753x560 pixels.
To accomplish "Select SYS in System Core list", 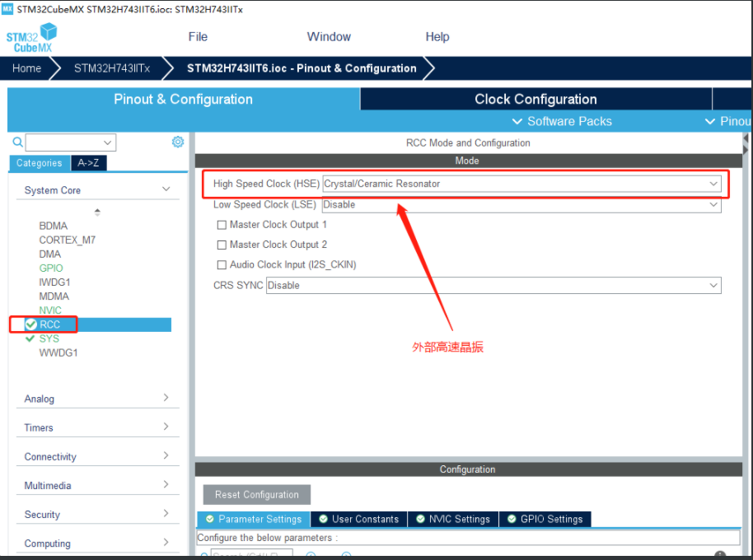I will 49,338.
